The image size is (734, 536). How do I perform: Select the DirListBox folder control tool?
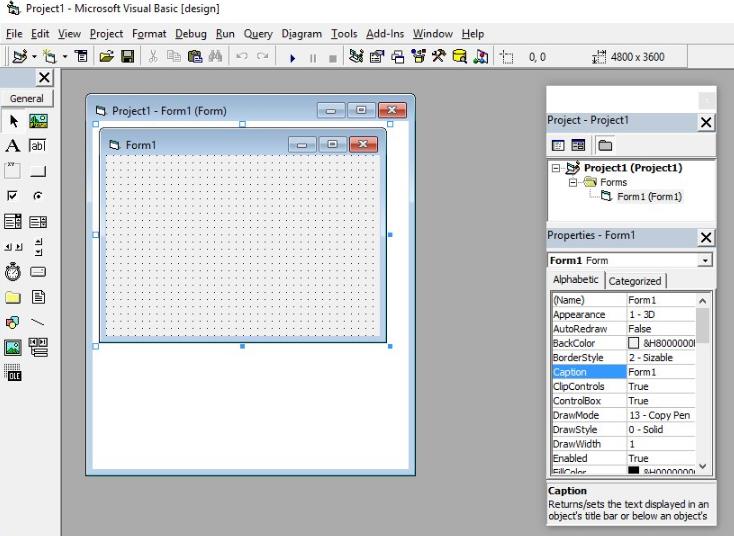(x=13, y=297)
